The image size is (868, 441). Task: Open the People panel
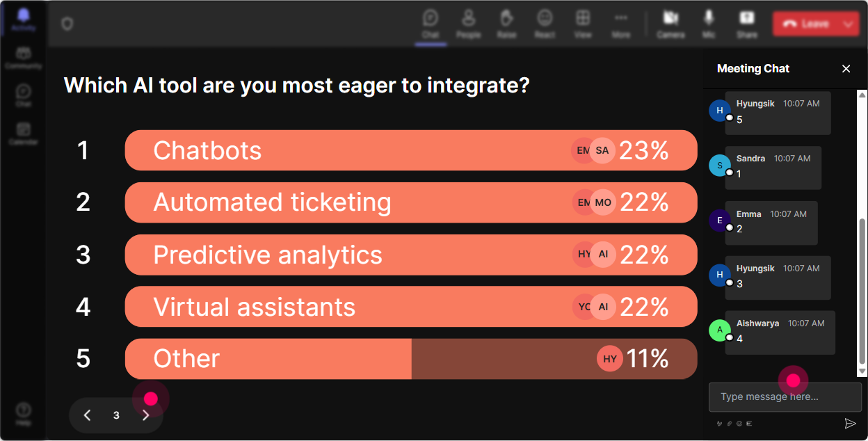tap(468, 23)
